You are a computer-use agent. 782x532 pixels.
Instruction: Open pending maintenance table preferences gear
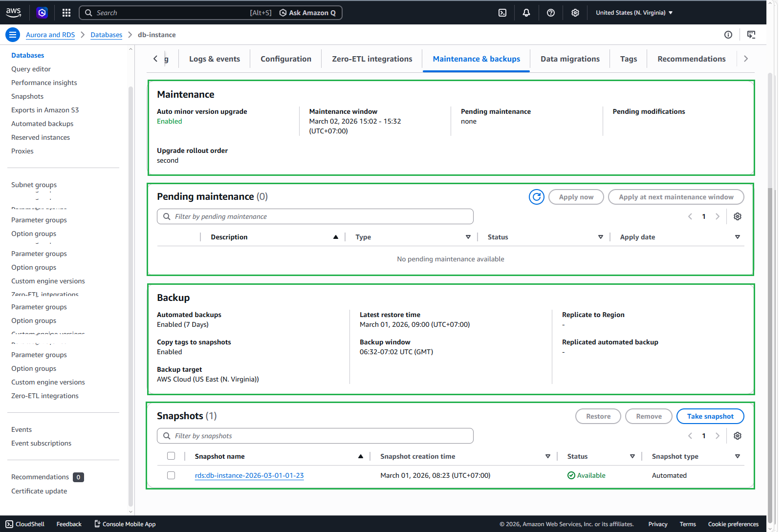(738, 216)
